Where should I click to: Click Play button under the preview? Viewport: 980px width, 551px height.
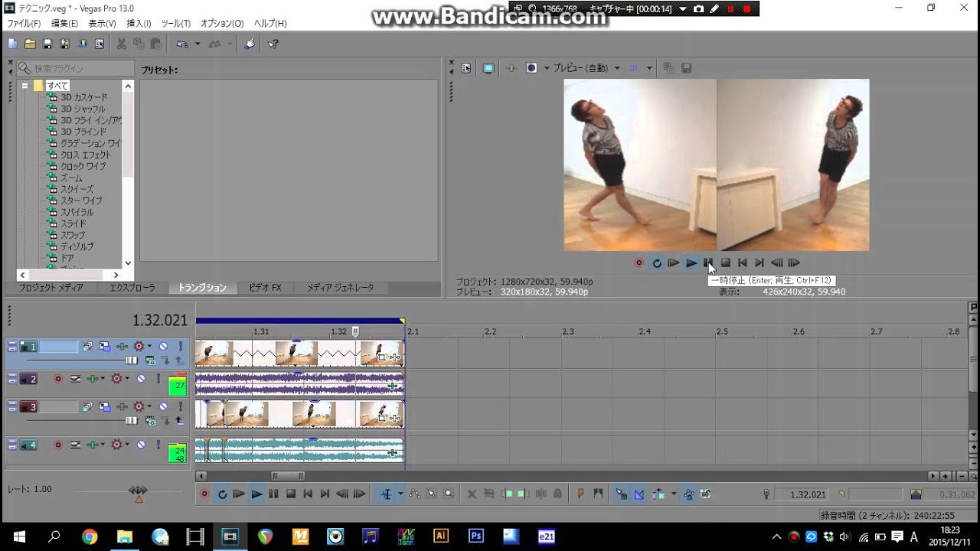click(x=691, y=263)
